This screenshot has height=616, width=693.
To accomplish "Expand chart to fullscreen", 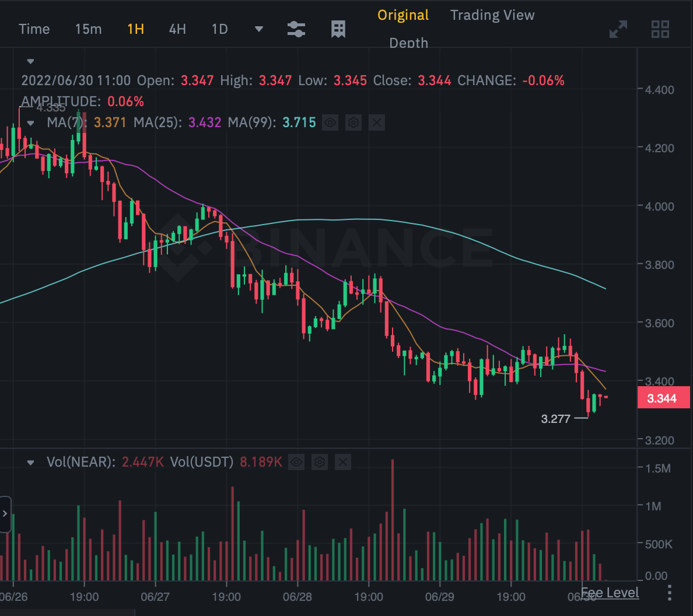I will coord(618,29).
